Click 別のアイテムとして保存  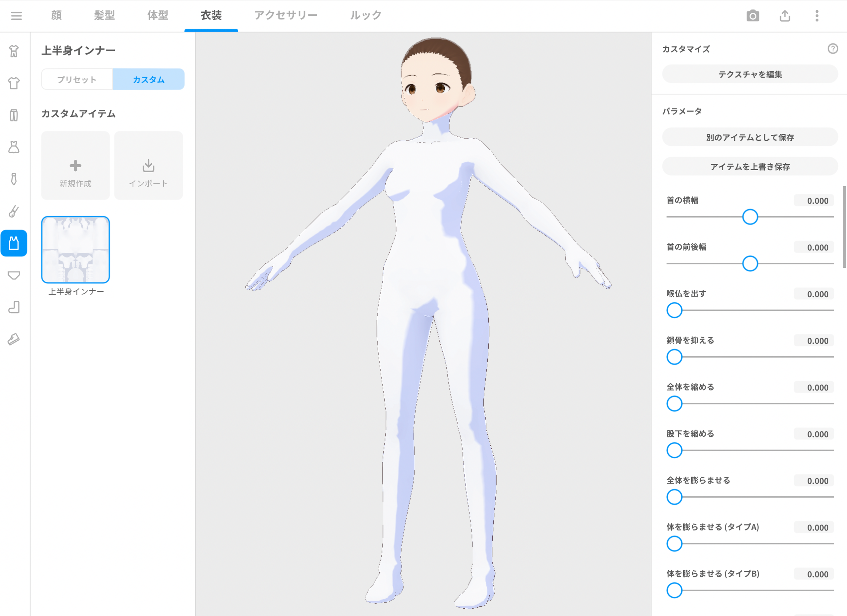tap(750, 137)
